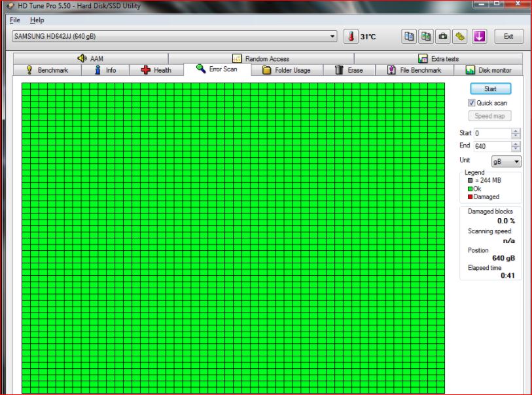Uncheck the Quick scan checkbox
The image size is (532, 395).
[472, 103]
